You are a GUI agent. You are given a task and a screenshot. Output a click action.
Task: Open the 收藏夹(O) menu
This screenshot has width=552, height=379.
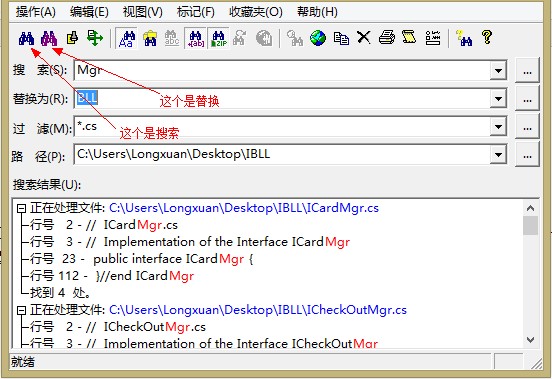(x=256, y=12)
